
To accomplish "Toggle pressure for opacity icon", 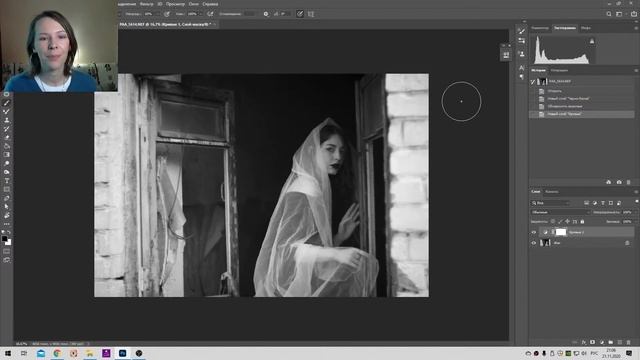I will tap(167, 14).
